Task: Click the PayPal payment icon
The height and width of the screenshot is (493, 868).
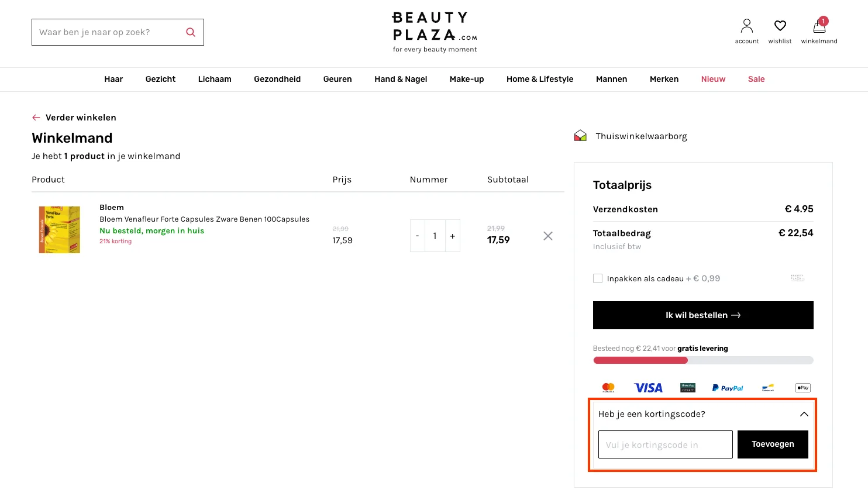Action: [x=728, y=388]
